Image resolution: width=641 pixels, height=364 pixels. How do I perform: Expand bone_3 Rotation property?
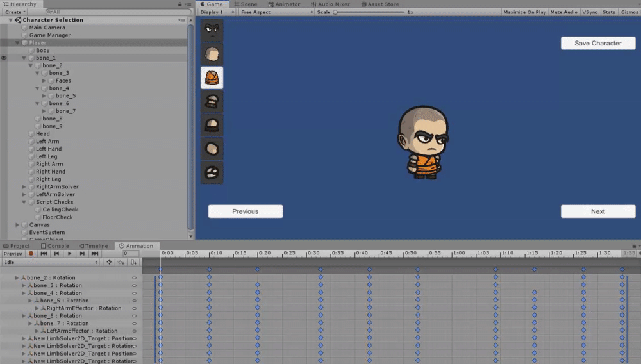click(x=24, y=286)
